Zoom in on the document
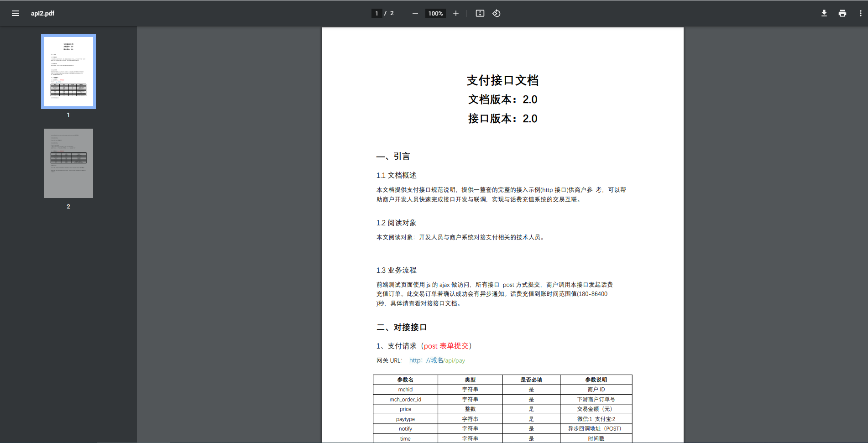Viewport: 868px width, 443px height. click(455, 13)
